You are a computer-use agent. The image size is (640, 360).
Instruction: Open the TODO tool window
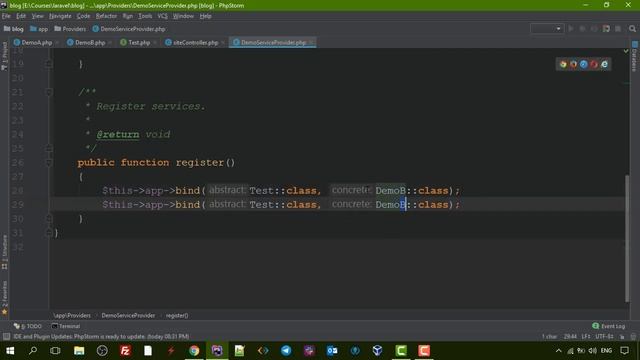click(x=28, y=326)
